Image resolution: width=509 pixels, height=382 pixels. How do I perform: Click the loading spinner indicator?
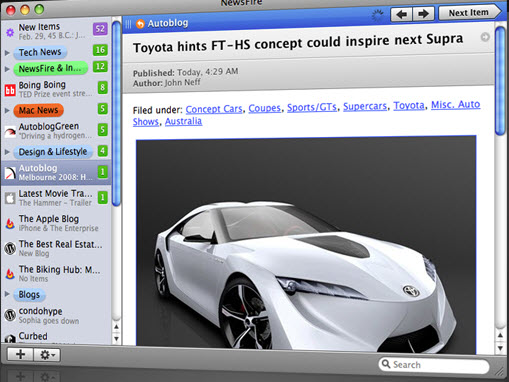377,15
